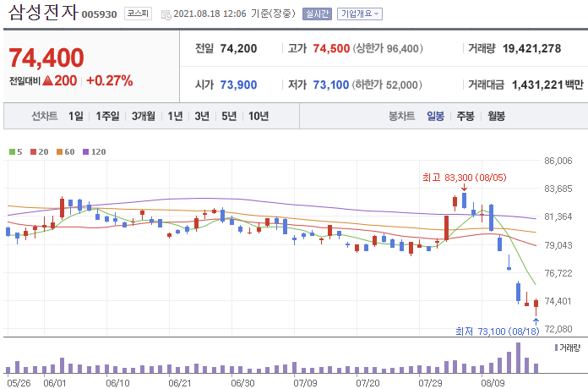Click the 거래대금 value 1,431,221
This screenshot has width=588, height=389.
click(537, 85)
